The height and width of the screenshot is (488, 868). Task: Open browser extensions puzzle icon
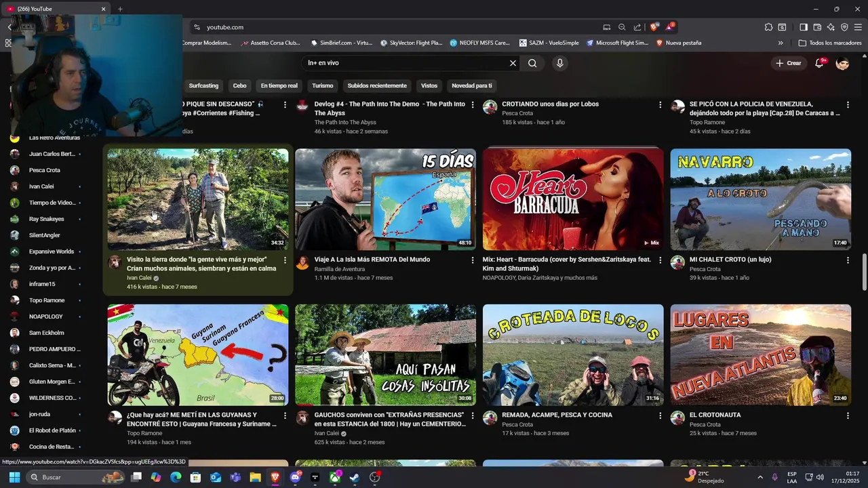pos(768,27)
